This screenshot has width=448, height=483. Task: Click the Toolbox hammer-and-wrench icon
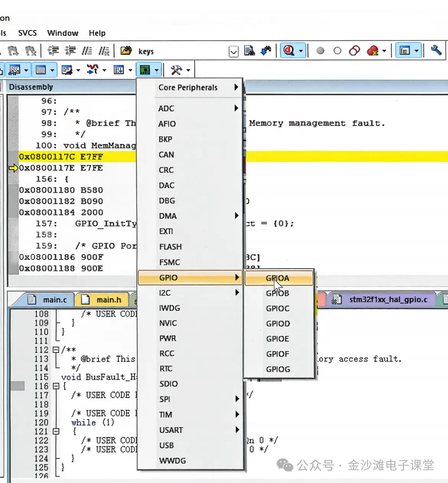(x=177, y=70)
